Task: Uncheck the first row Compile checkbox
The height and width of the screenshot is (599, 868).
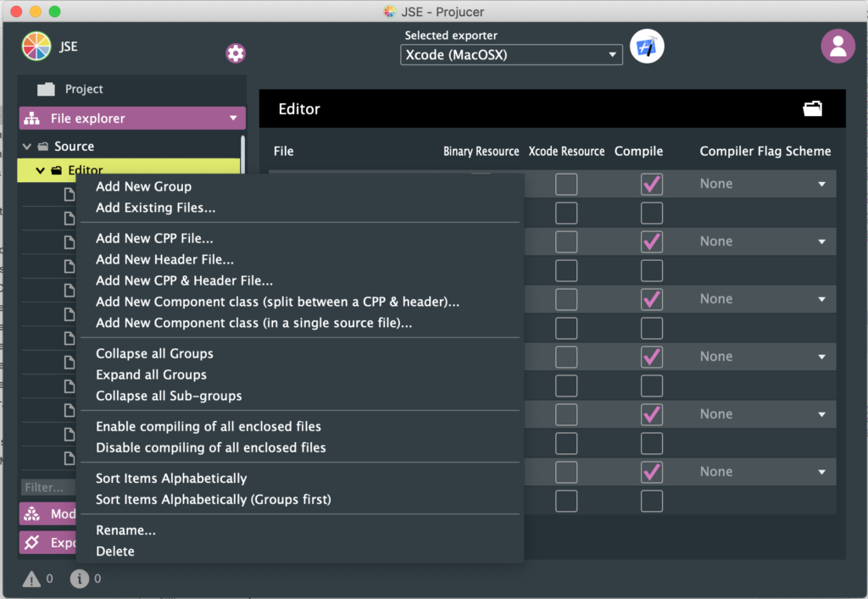Action: pos(651,184)
